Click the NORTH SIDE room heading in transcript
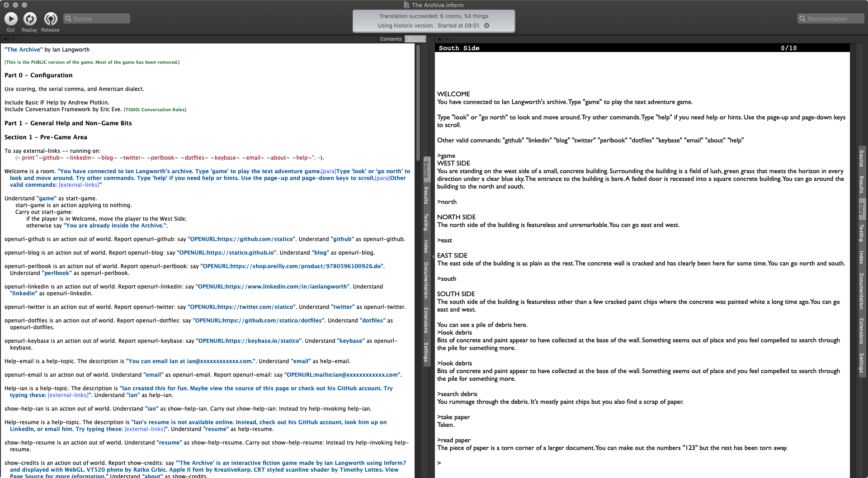The image size is (868, 478). click(456, 217)
